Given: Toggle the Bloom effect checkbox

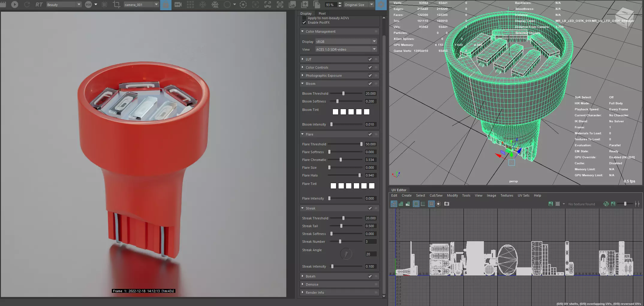Looking at the screenshot, I should tap(370, 84).
